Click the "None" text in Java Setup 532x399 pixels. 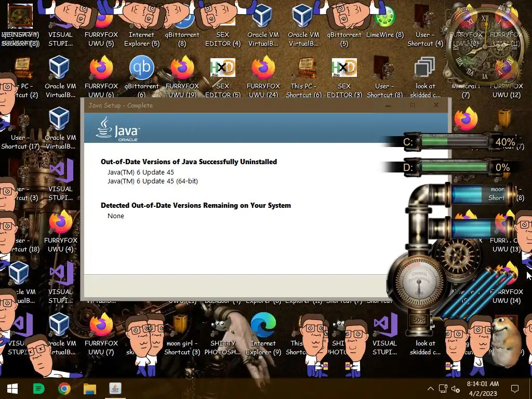116,216
